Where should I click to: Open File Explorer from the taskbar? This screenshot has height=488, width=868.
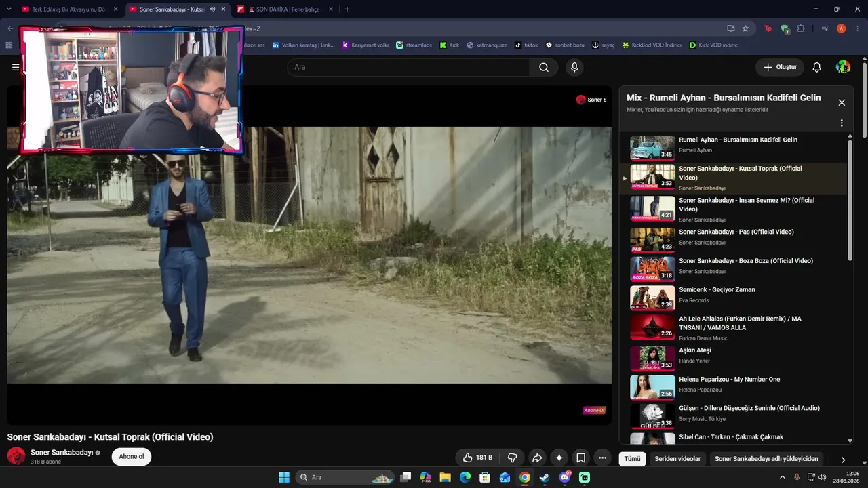click(446, 477)
